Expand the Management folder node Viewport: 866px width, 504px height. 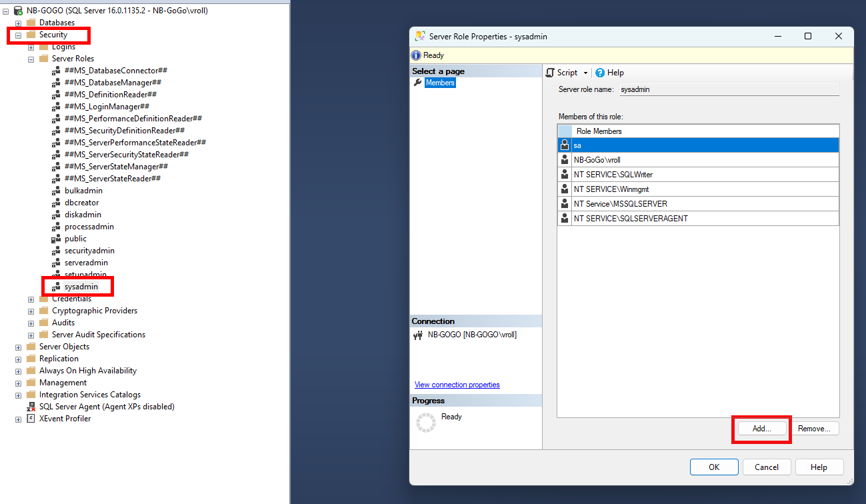click(19, 383)
